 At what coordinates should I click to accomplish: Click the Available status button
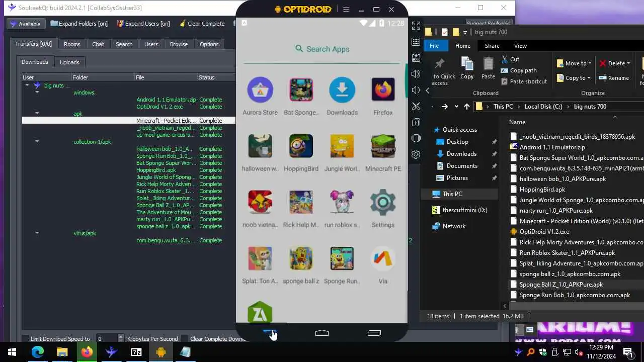(x=26, y=24)
